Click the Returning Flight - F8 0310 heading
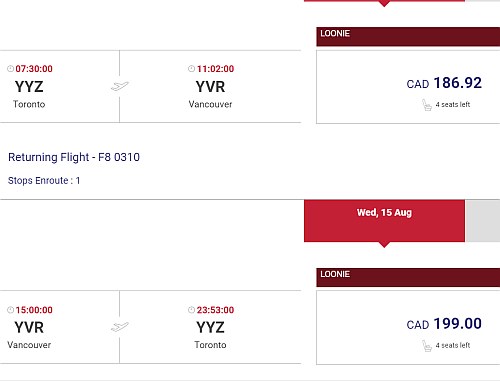 pyautogui.click(x=74, y=157)
